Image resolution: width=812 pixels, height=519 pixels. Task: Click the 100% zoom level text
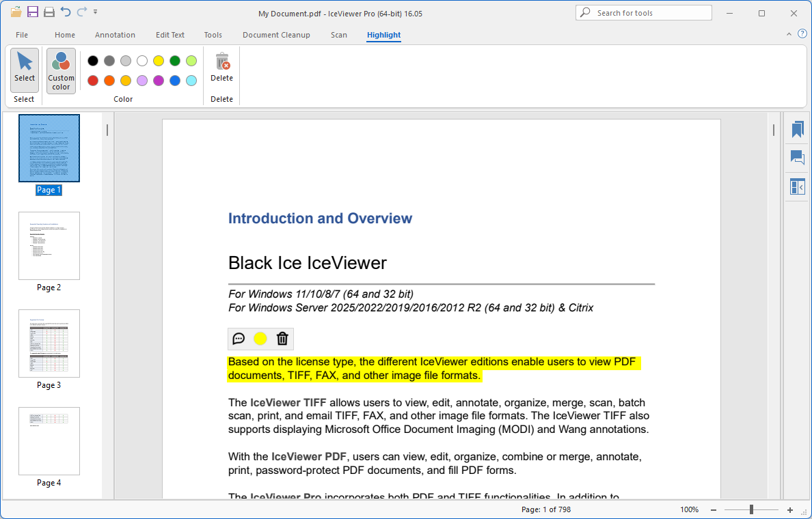tap(689, 509)
